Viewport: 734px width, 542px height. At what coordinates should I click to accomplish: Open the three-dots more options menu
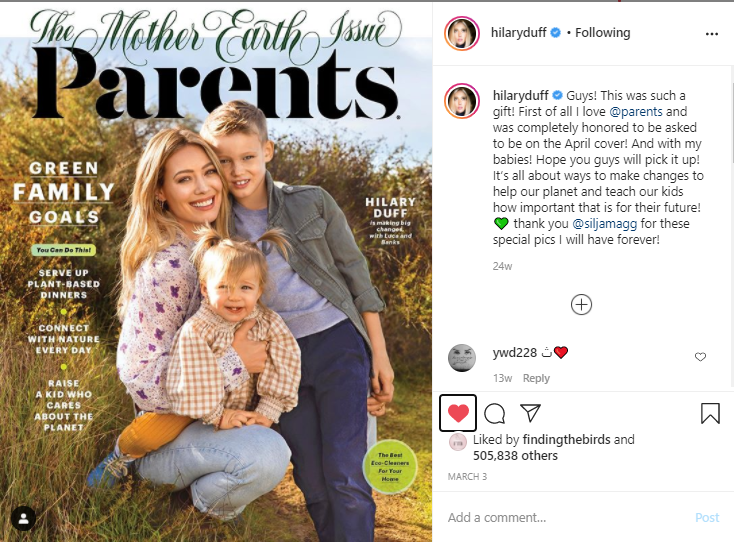[712, 34]
